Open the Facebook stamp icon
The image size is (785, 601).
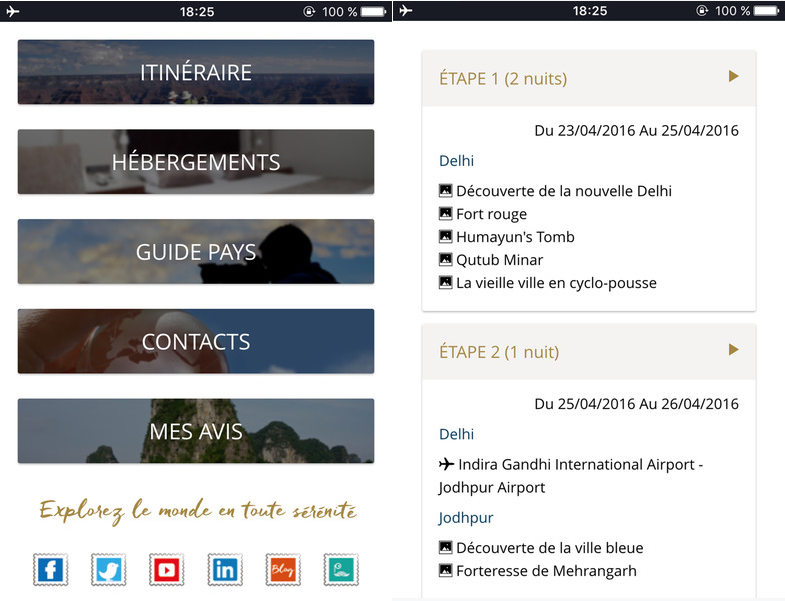point(50,569)
